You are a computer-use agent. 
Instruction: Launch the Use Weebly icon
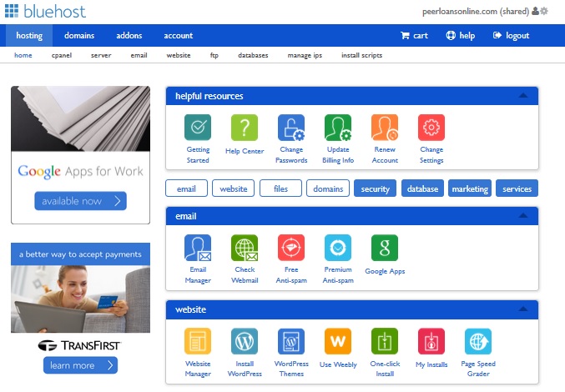click(x=338, y=341)
